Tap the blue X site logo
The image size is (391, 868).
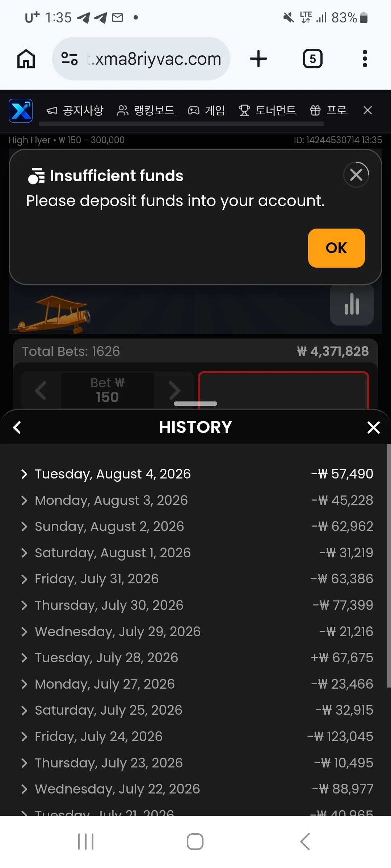pyautogui.click(x=21, y=111)
